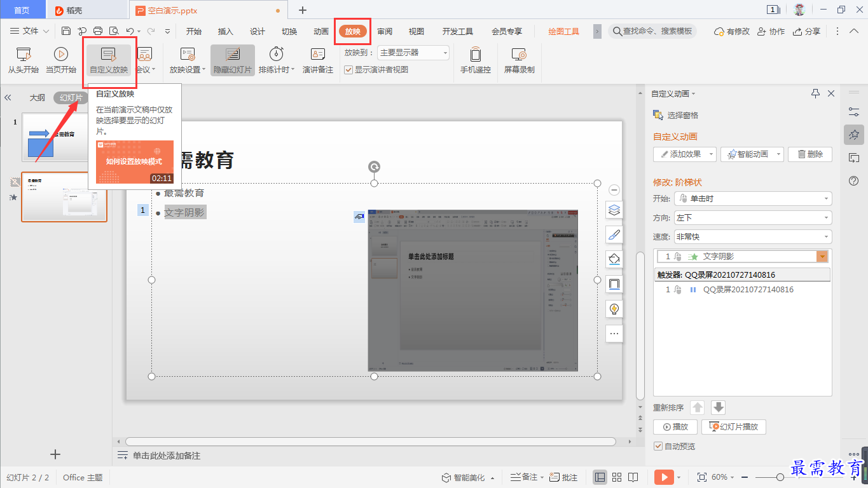This screenshot has height=488, width=868.
Task: Add a new slide with plus button
Action: pyautogui.click(x=55, y=454)
